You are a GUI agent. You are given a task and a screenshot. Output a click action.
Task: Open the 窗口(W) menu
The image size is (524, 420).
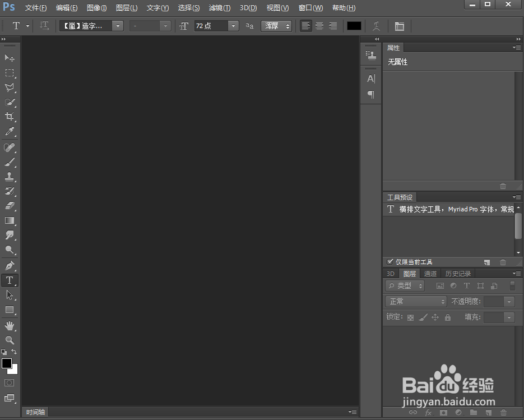click(310, 8)
